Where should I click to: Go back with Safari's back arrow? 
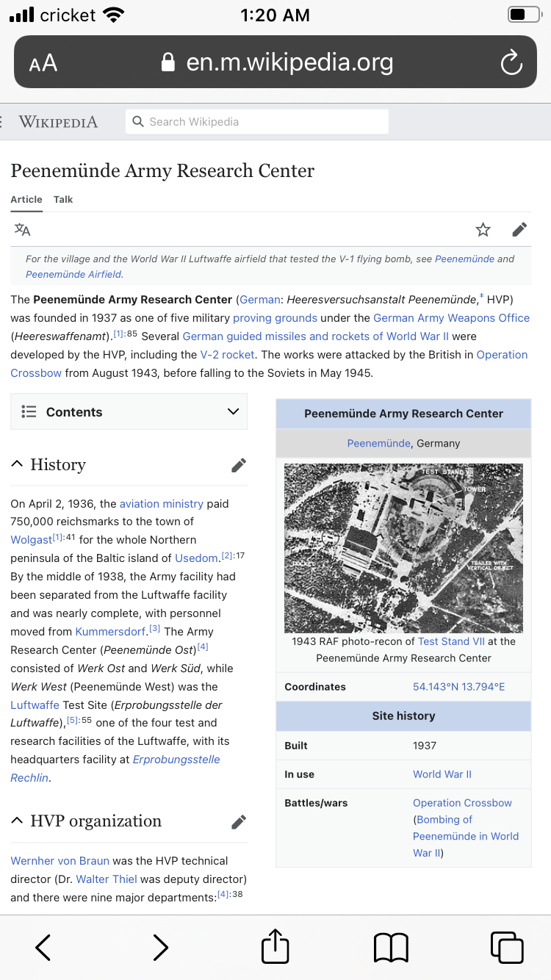point(43,948)
